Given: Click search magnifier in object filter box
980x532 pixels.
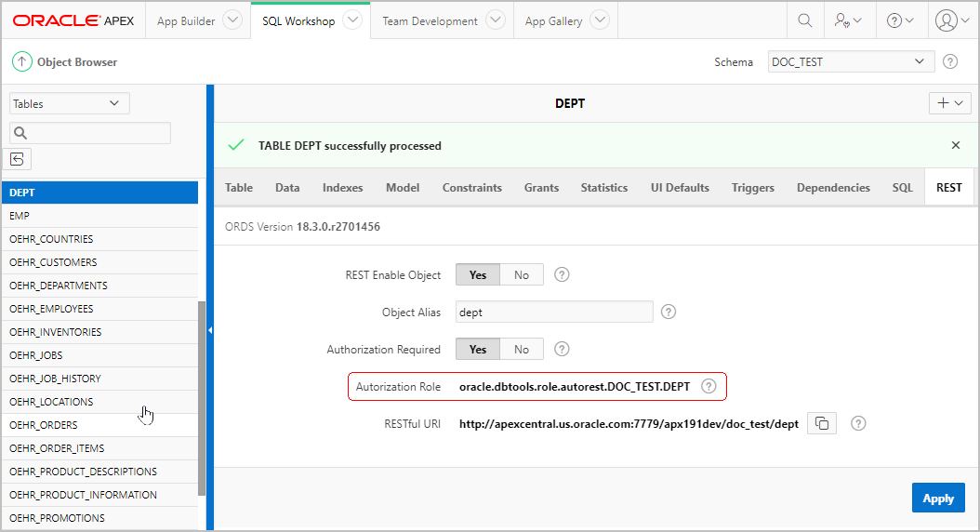Looking at the screenshot, I should click(x=20, y=132).
